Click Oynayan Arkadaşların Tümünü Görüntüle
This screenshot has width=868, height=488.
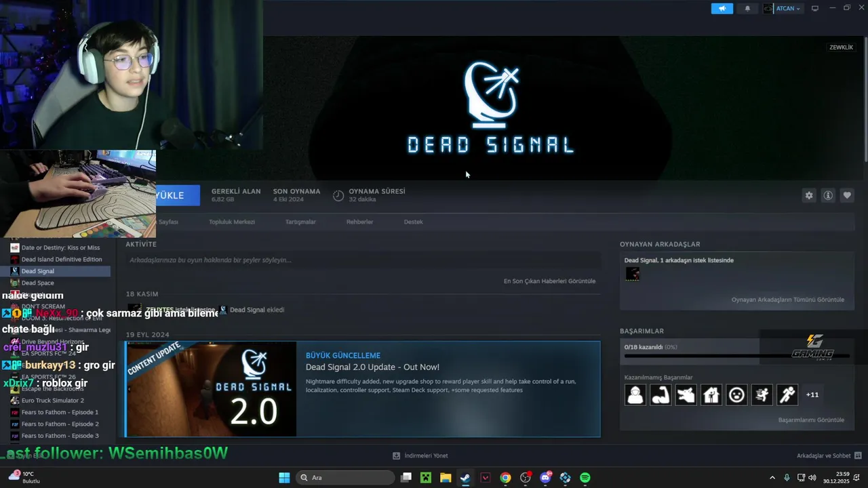[787, 300]
